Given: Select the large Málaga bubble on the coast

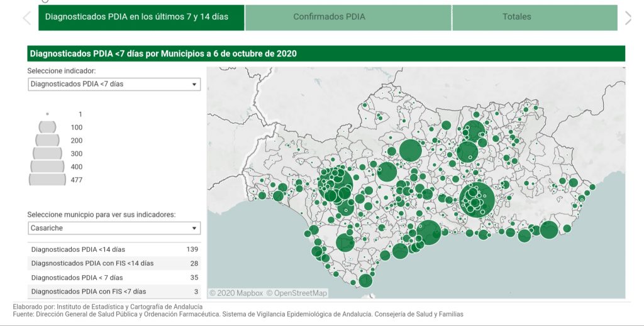Looking at the screenshot, I should point(430,232).
